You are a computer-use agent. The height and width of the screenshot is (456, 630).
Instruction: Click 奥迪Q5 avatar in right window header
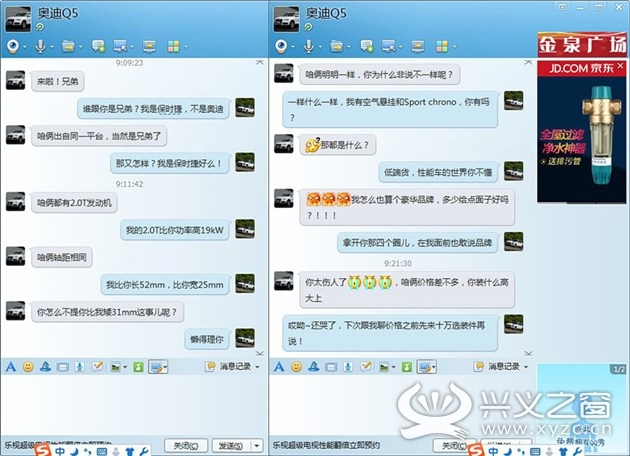(286, 18)
